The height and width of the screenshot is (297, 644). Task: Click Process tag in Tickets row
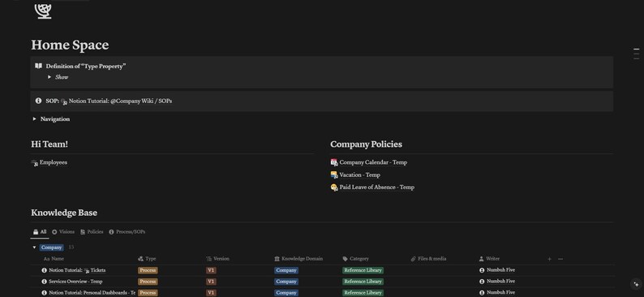tap(148, 270)
